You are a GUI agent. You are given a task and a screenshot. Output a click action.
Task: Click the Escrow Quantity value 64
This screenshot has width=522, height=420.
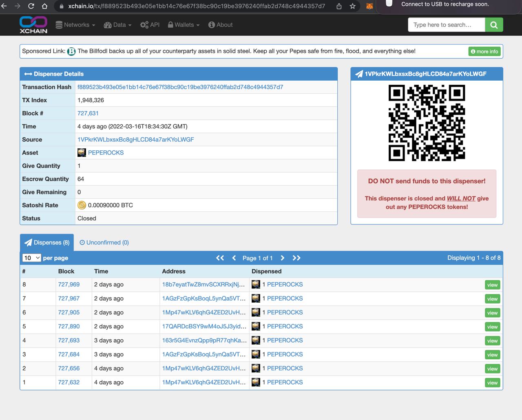(x=81, y=179)
